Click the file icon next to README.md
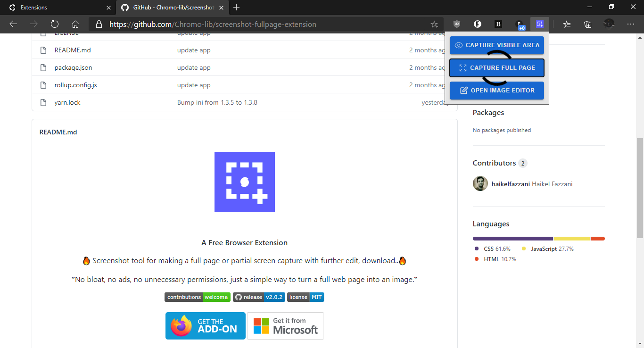 (43, 50)
